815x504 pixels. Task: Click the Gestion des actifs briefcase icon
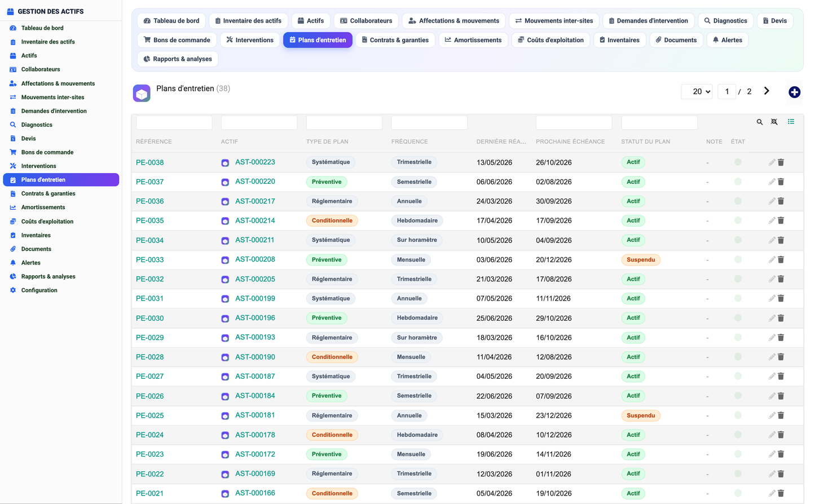pyautogui.click(x=10, y=11)
